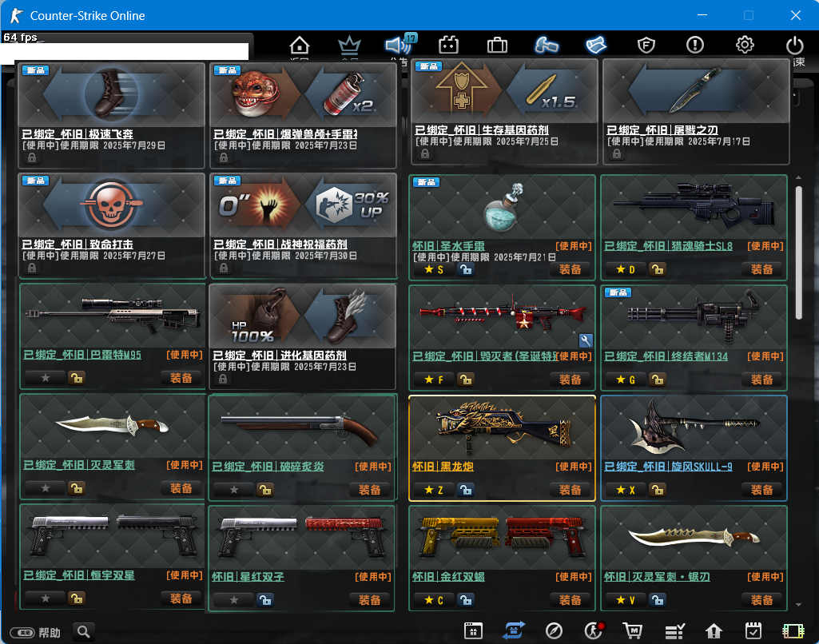
Task: Click the 64 fps counter text
Action: coord(20,37)
